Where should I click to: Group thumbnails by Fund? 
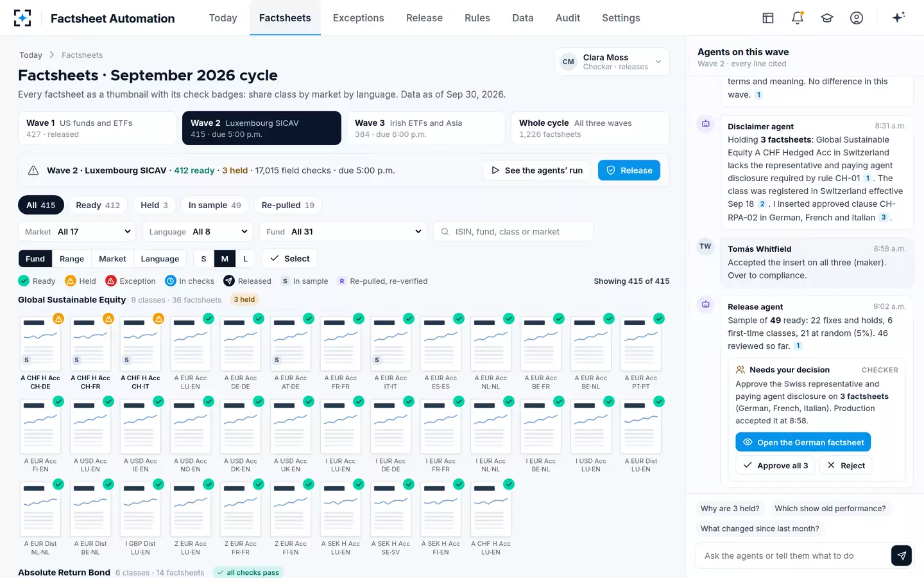pyautogui.click(x=35, y=259)
